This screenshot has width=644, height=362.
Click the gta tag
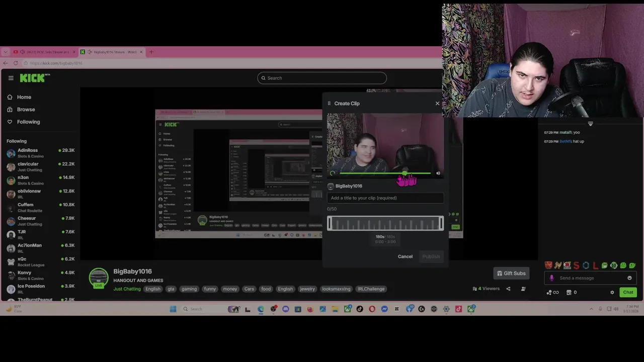[171, 289]
